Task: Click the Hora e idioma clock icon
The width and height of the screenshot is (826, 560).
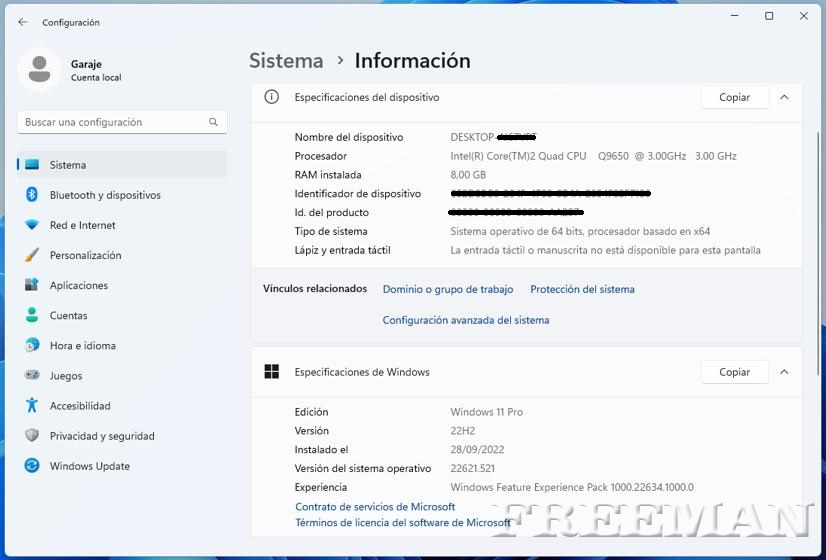Action: pyautogui.click(x=32, y=345)
